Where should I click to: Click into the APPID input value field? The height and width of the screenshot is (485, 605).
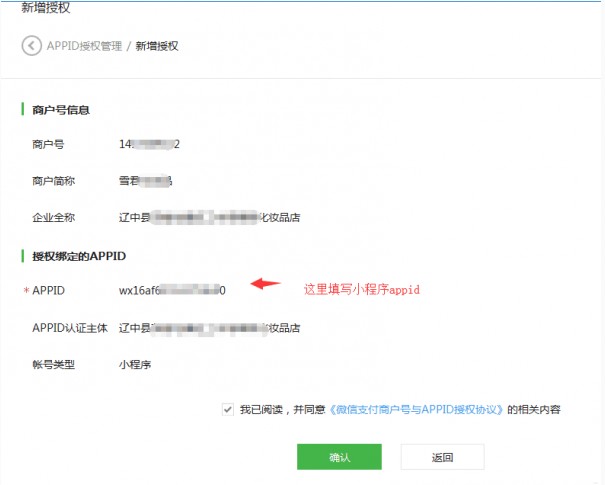click(172, 290)
